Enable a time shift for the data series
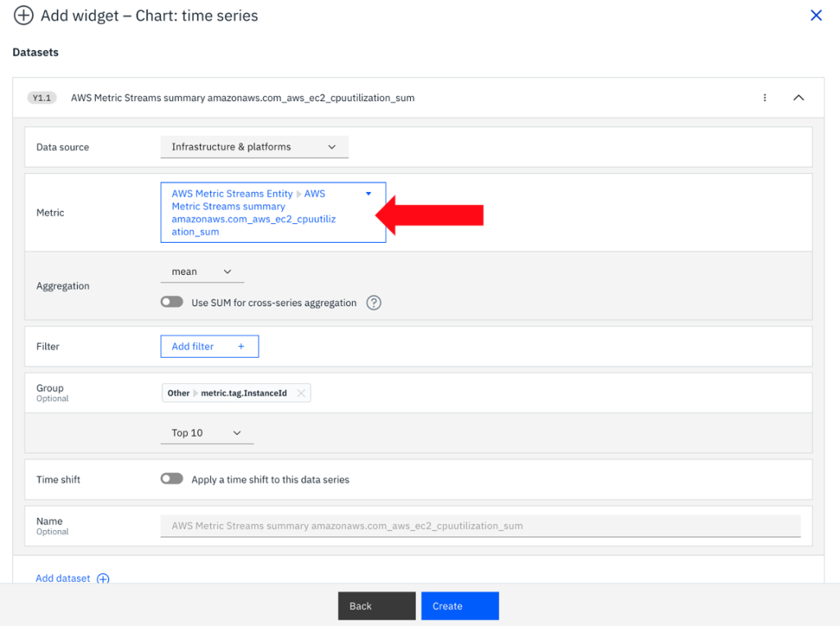Viewport: 840px width, 626px height. click(x=171, y=479)
